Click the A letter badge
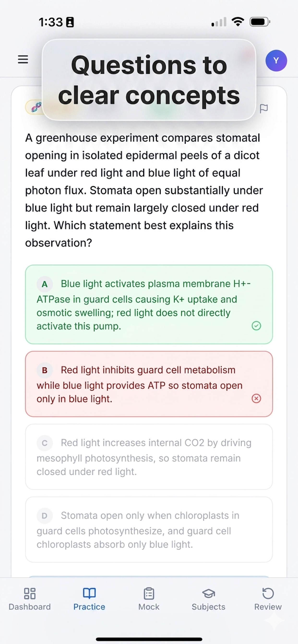The width and height of the screenshot is (298, 644). [x=45, y=284]
